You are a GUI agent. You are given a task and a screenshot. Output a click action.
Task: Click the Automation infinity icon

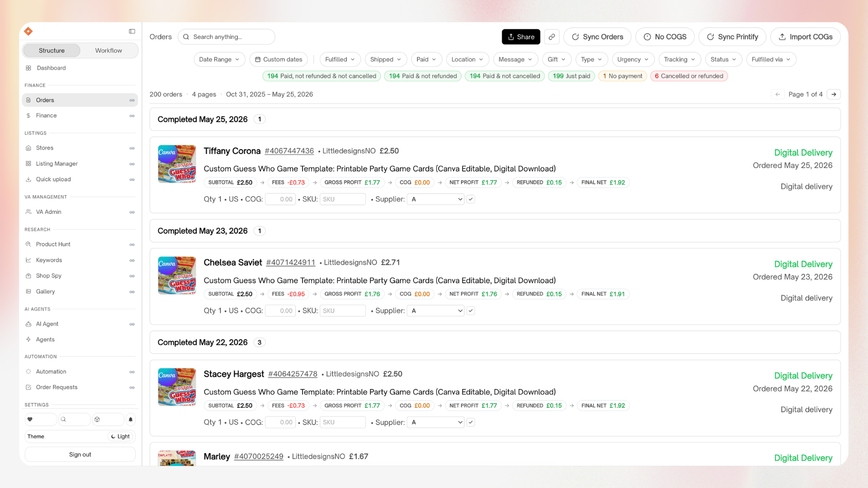coord(132,372)
